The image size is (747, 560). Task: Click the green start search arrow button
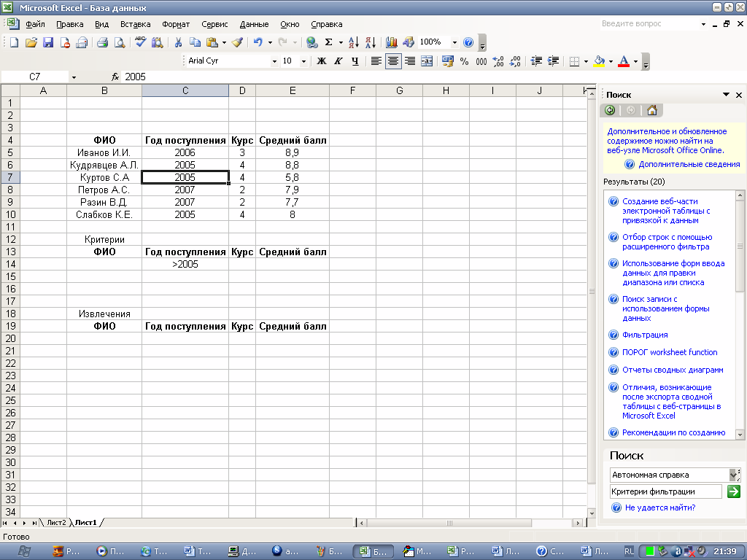coord(734,491)
